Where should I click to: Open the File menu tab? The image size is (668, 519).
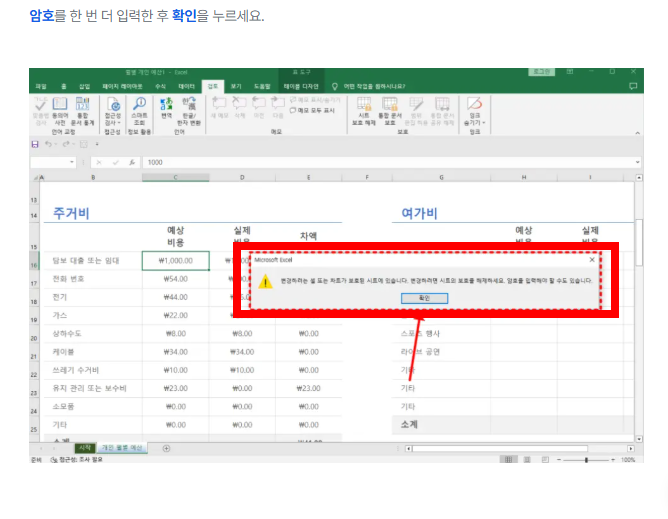coord(41,86)
